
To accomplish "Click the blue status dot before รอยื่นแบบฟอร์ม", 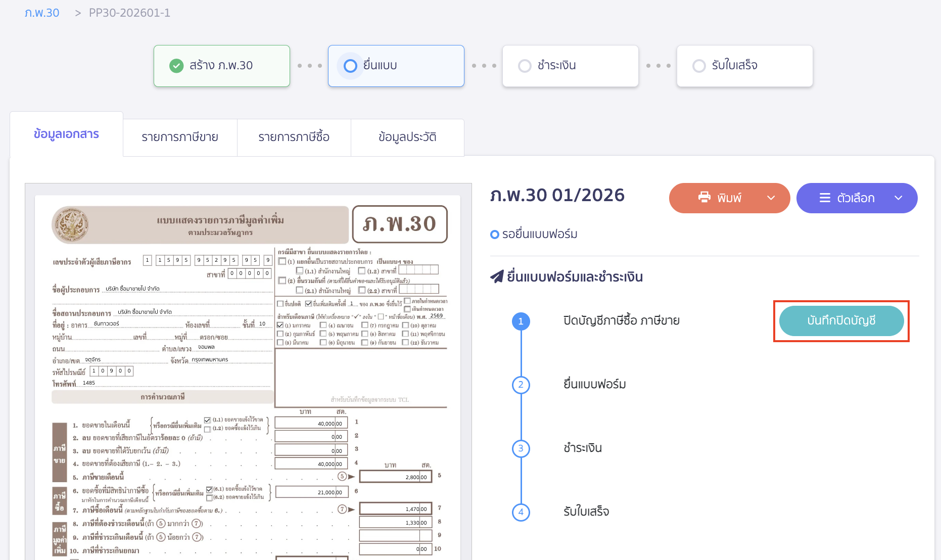I will click(494, 234).
